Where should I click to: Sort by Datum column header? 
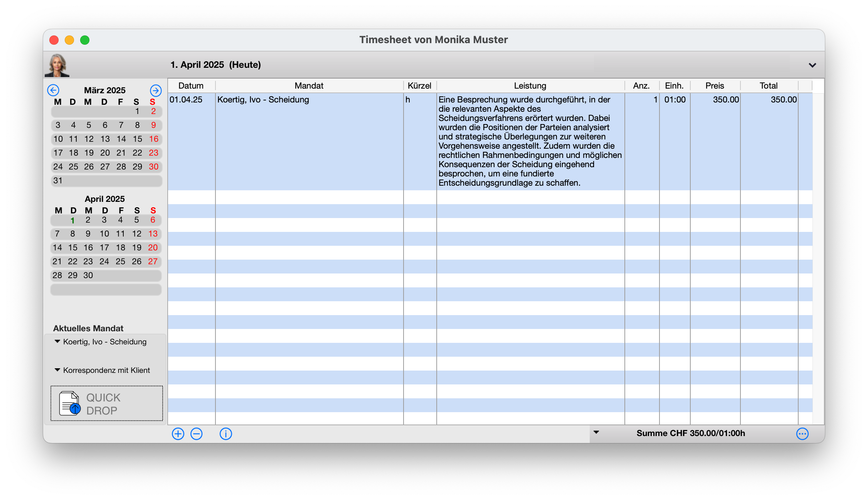click(191, 86)
